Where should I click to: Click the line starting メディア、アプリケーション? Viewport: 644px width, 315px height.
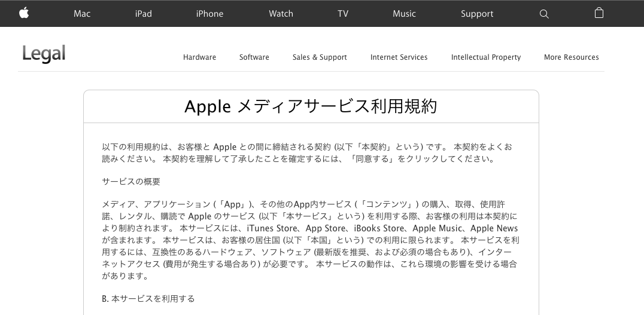[304, 204]
